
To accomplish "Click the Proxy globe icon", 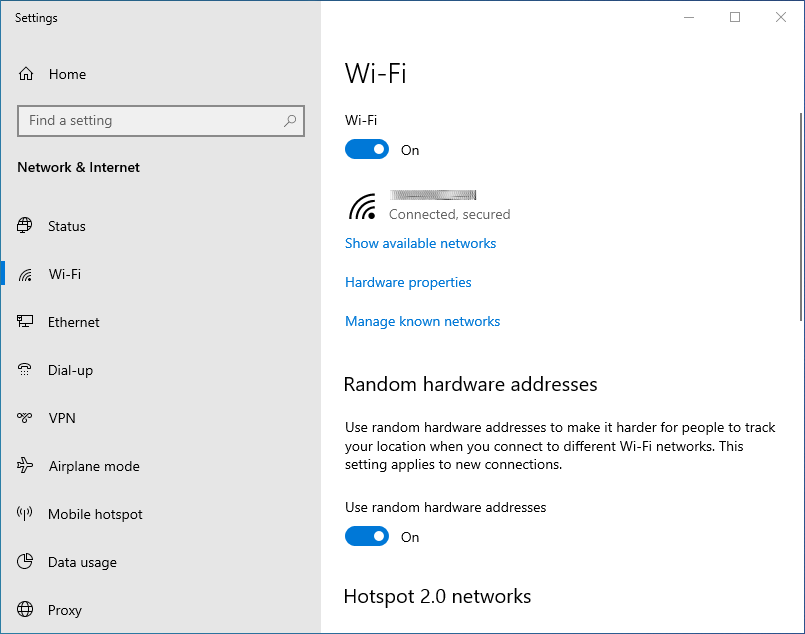I will (x=25, y=609).
